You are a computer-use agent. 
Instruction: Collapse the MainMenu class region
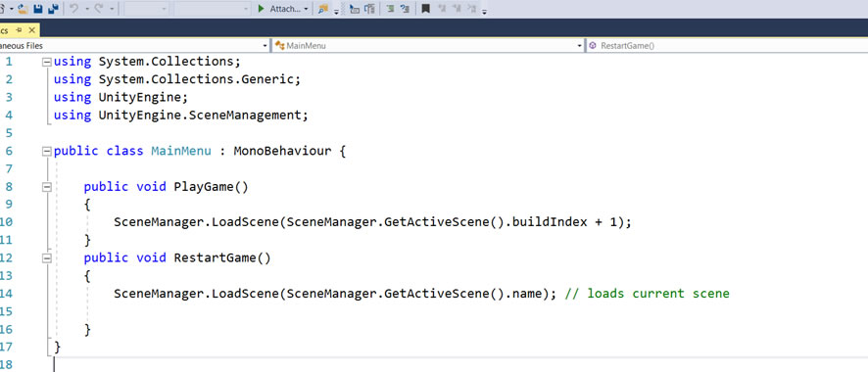click(46, 151)
